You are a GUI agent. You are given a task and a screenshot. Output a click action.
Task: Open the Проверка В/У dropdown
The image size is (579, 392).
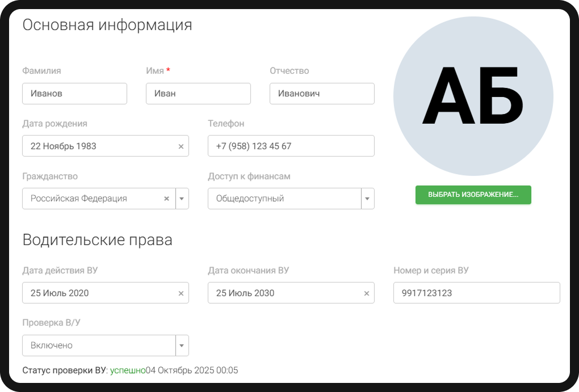click(182, 345)
